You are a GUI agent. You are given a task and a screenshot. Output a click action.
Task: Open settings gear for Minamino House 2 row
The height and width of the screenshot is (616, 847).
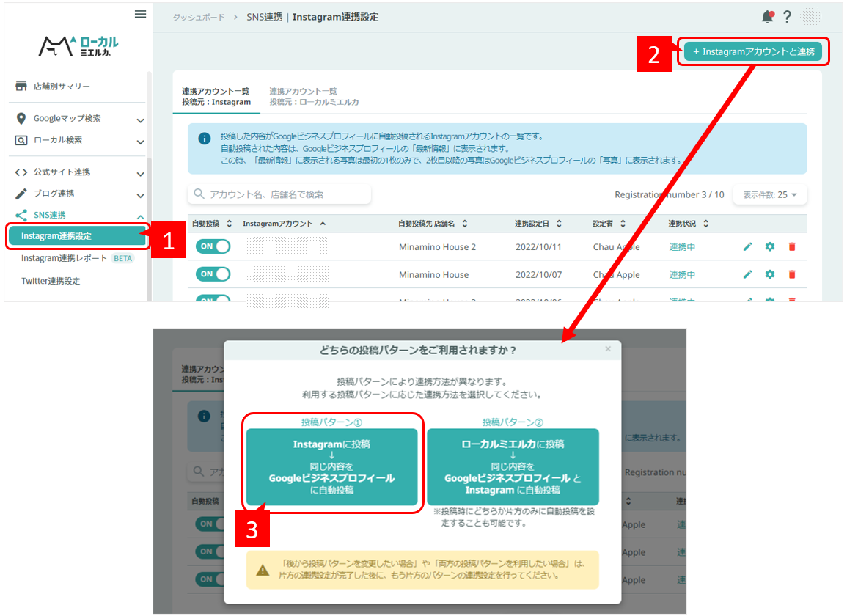tap(770, 246)
